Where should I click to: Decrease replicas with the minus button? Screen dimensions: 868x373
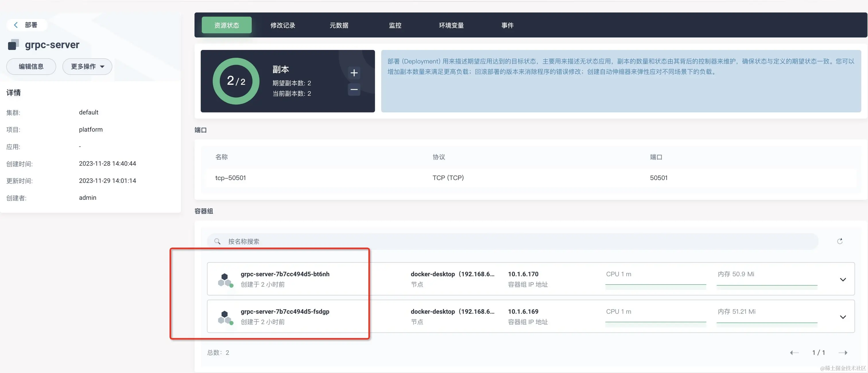[x=354, y=90]
